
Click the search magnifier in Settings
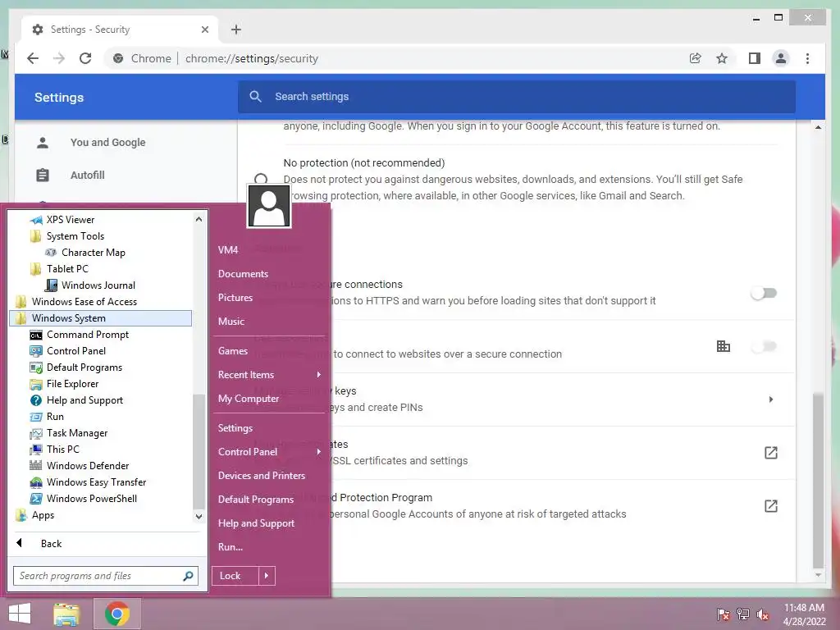256,97
